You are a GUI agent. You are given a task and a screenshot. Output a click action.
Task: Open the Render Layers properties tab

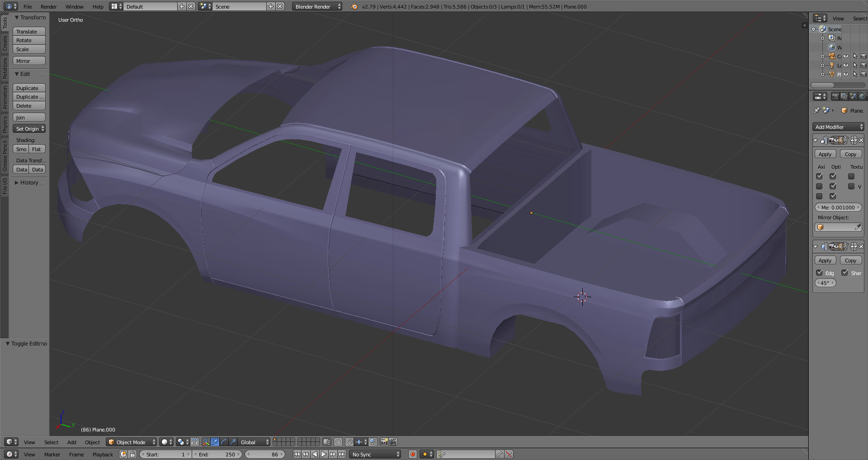click(844, 96)
